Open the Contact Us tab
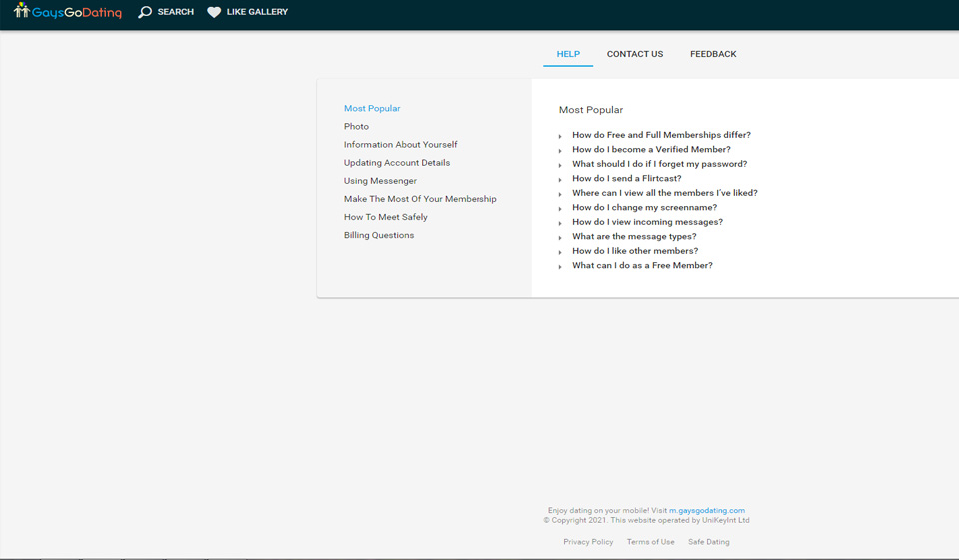Viewport: 959px width, 560px height. pos(634,54)
